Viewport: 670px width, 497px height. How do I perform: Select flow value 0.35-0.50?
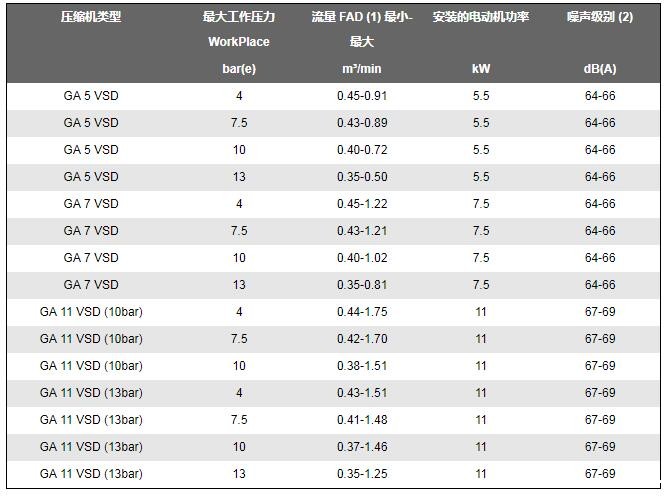[x=361, y=177]
